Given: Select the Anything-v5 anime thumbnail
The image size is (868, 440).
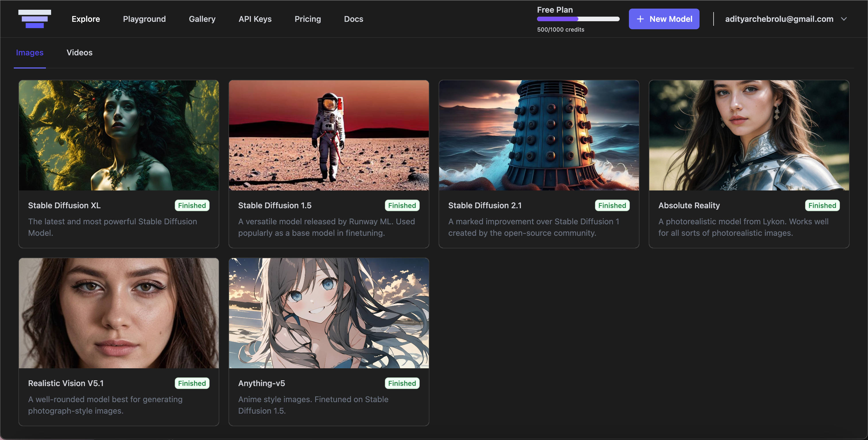Looking at the screenshot, I should point(329,313).
